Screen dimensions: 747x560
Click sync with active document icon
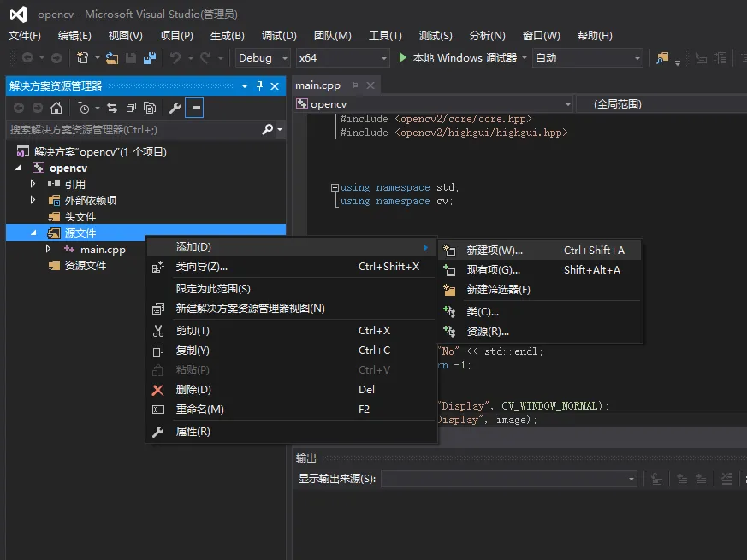[112, 108]
